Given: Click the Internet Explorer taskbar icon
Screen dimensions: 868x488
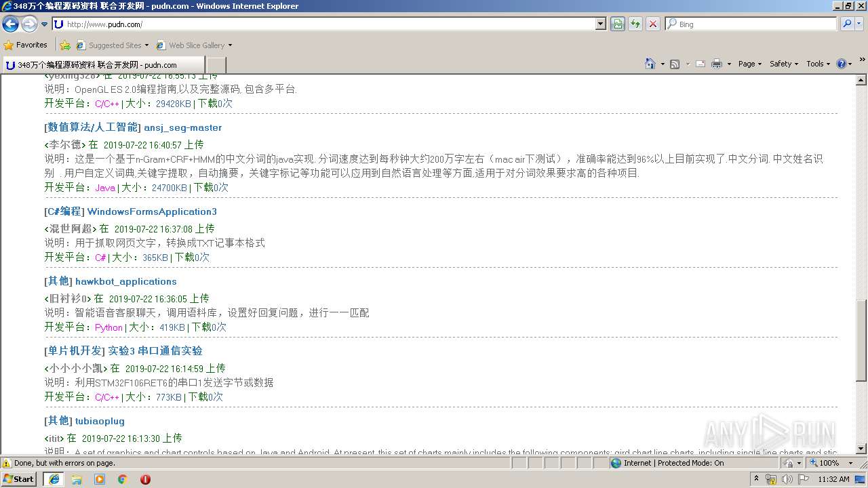Looking at the screenshot, I should coord(54,479).
